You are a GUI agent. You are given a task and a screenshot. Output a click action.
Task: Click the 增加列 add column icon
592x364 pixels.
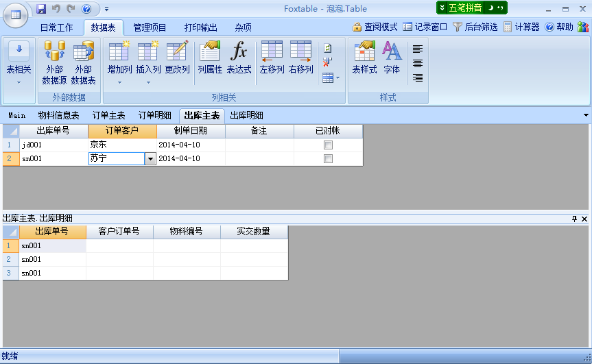(119, 51)
